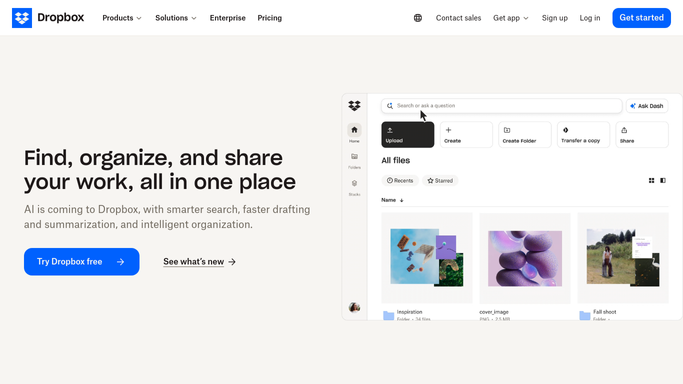The height and width of the screenshot is (384, 683).
Task: Click the plus icon on Create tile
Action: coord(448,130)
